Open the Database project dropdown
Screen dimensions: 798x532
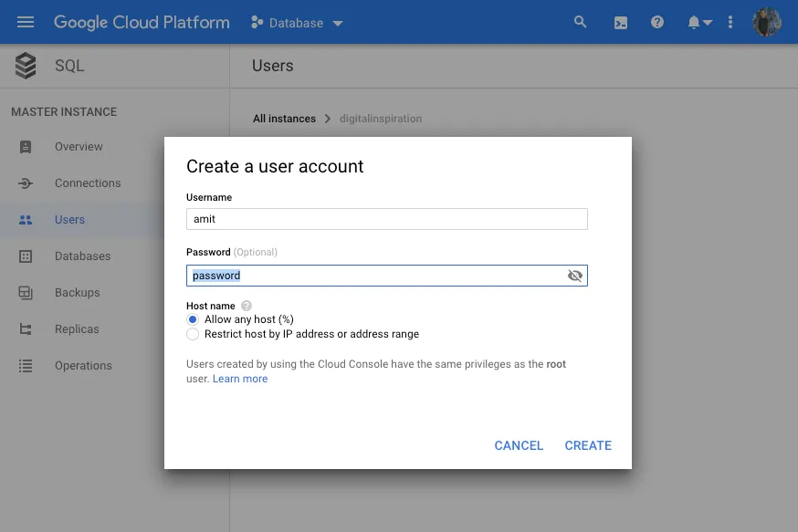[297, 22]
